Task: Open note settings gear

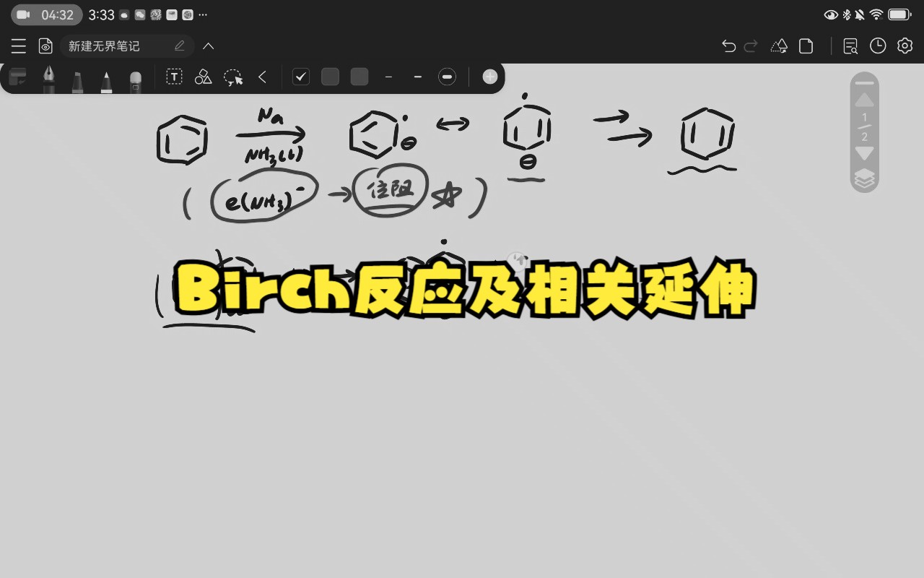Action: point(905,46)
